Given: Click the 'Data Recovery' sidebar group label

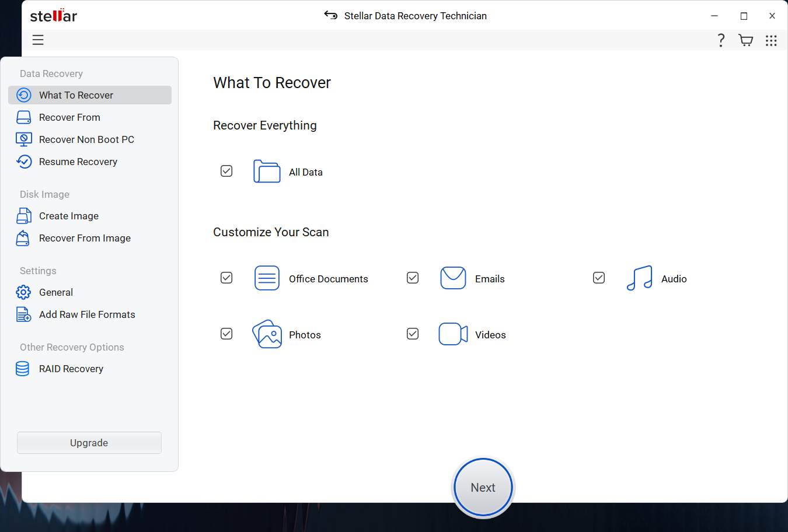Looking at the screenshot, I should coord(51,73).
